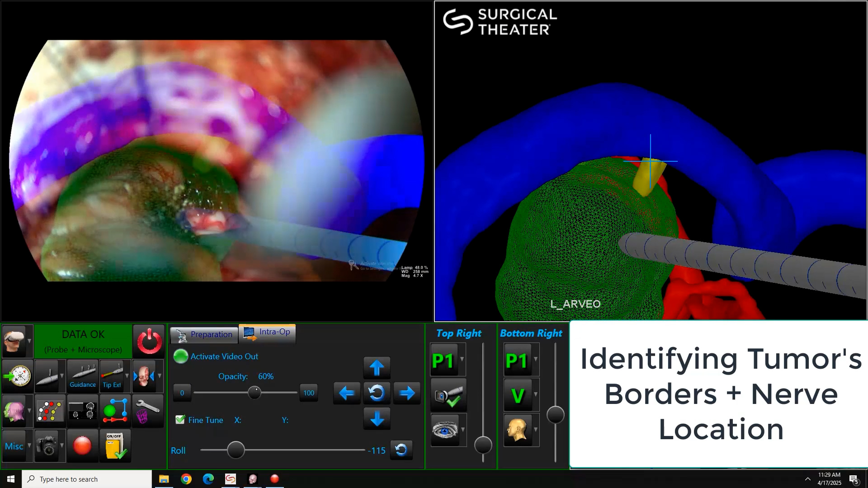This screenshot has height=488, width=868.
Task: Click the green node path planning icon
Action: point(115,411)
